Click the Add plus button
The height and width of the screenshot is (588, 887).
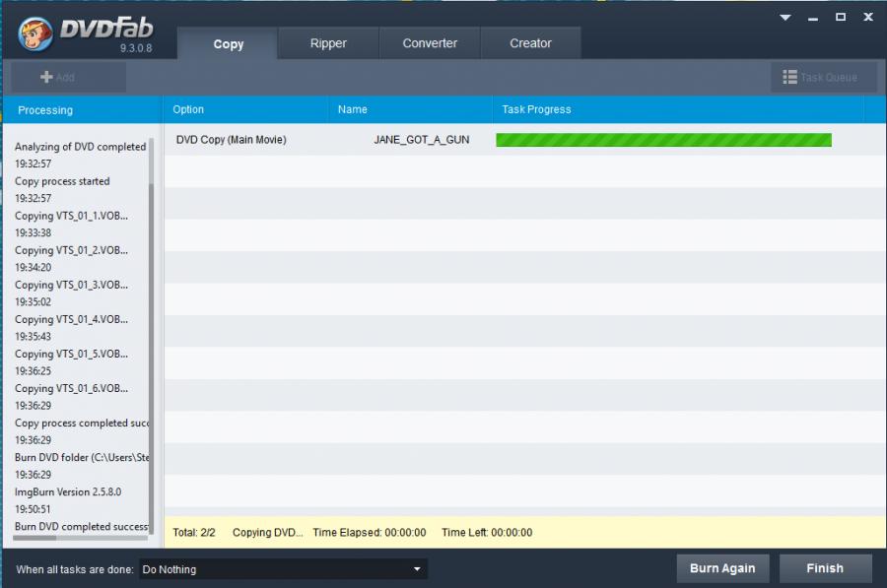68,77
